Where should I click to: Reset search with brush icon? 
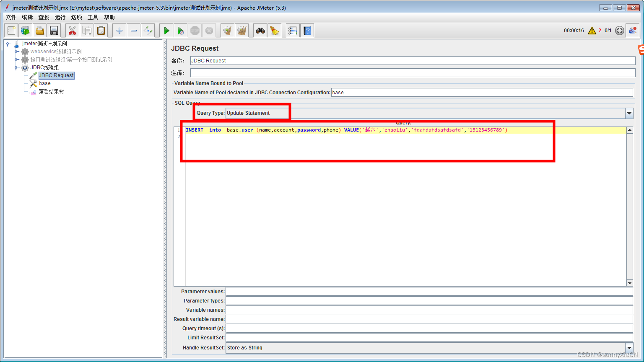tap(275, 31)
